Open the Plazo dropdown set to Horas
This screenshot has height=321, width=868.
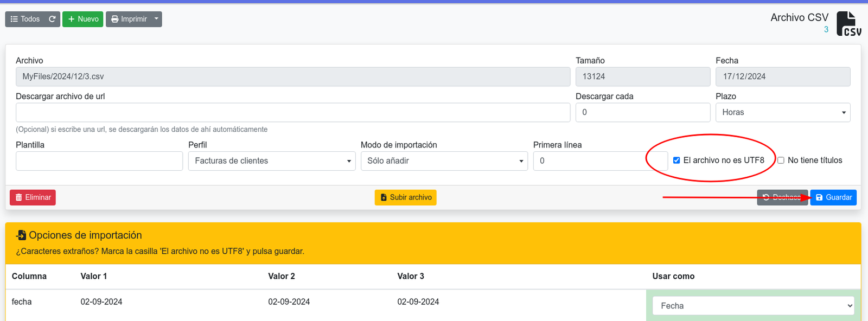tap(783, 112)
